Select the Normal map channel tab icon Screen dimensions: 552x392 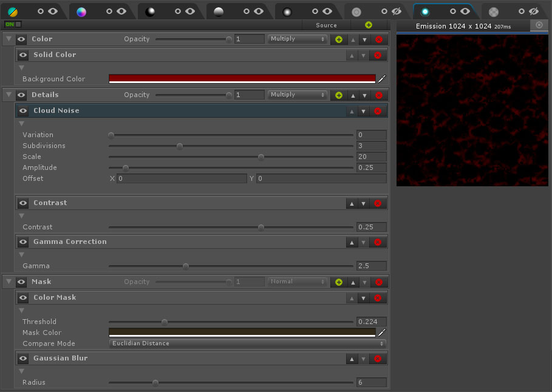tap(81, 12)
